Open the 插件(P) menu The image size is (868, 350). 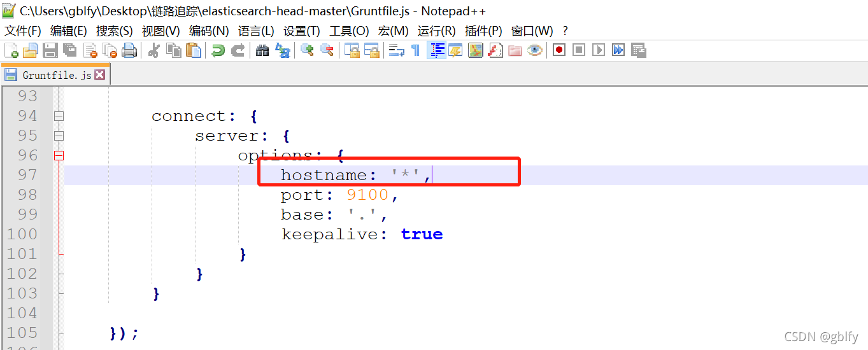tap(483, 31)
